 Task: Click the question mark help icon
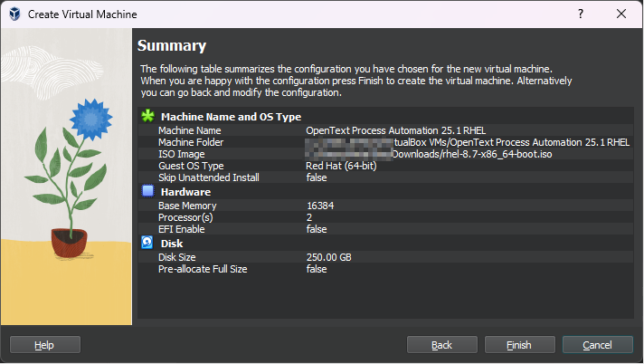coord(579,14)
